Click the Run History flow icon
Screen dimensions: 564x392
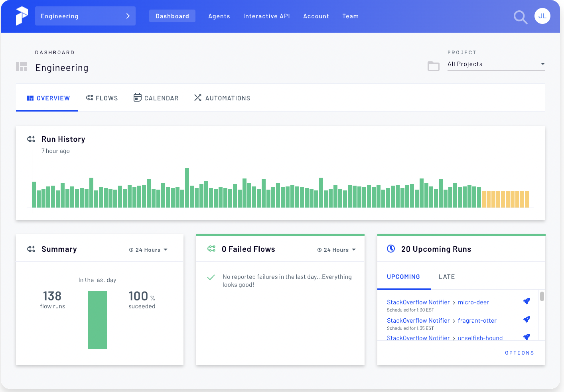[x=31, y=139]
